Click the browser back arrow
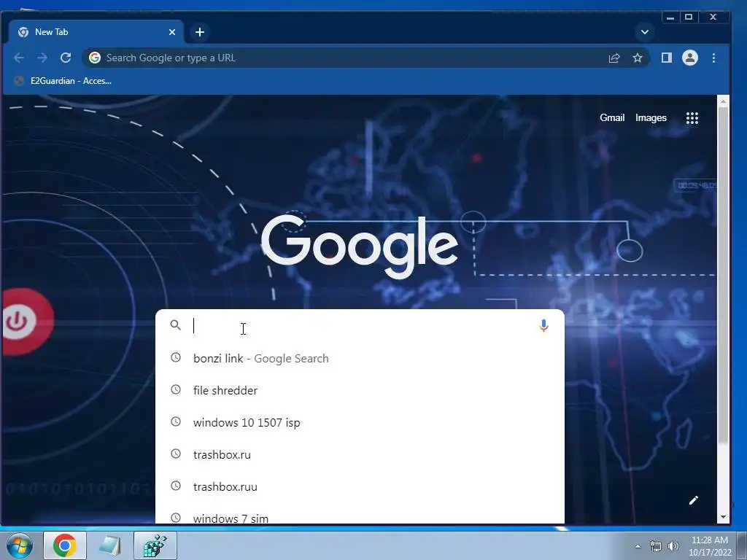Image resolution: width=747 pixels, height=560 pixels. click(x=19, y=58)
